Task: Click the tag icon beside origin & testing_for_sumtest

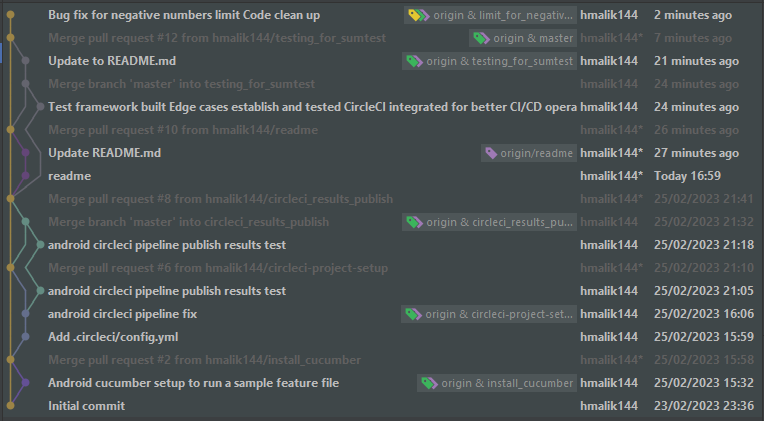Action: coord(414,61)
